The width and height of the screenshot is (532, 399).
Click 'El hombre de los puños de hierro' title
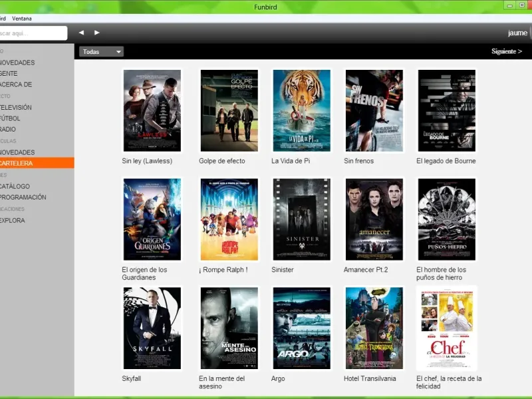[441, 273]
